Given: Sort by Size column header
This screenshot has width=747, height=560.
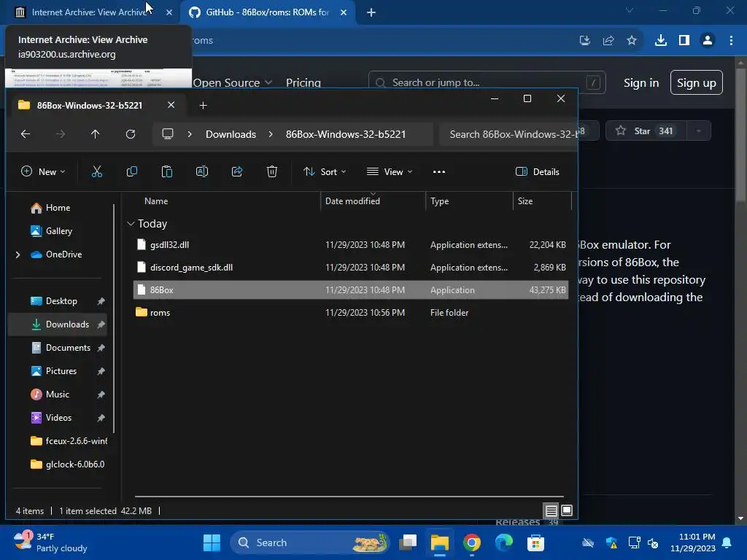Looking at the screenshot, I should click(525, 201).
